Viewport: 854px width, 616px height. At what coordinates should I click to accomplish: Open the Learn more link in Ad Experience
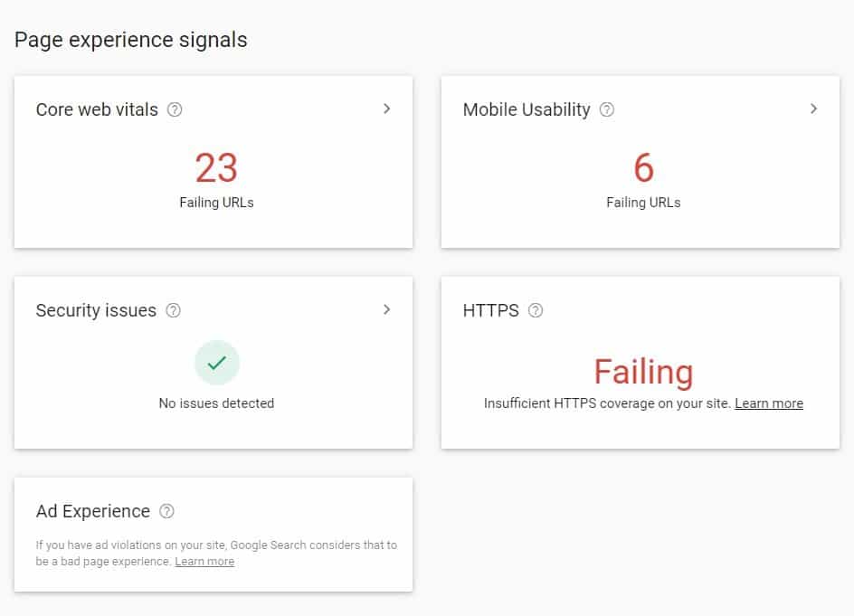coord(204,562)
